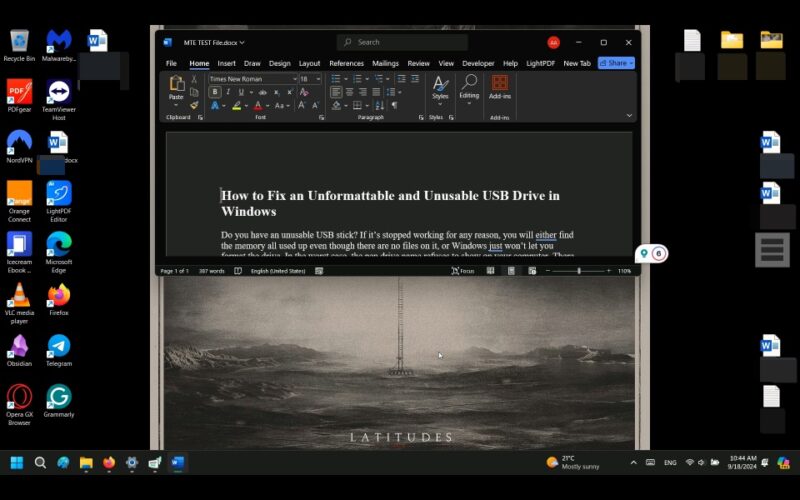Adjust the zoom slider handle
This screenshot has width=800, height=500.
[x=579, y=271]
